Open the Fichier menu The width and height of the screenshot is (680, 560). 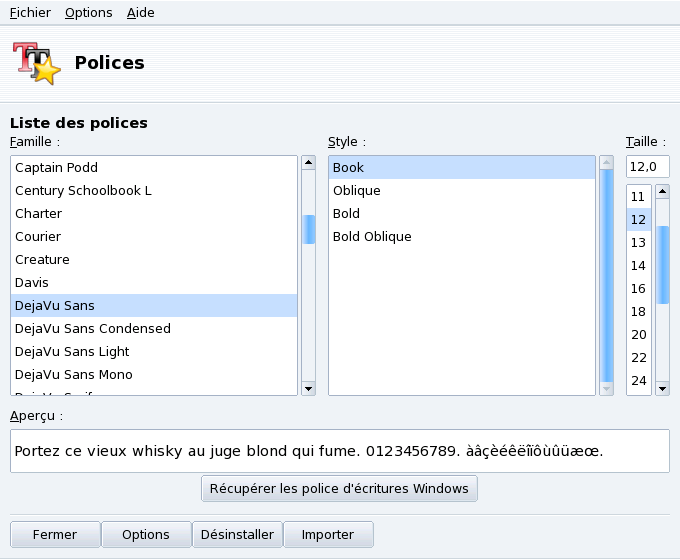point(29,13)
